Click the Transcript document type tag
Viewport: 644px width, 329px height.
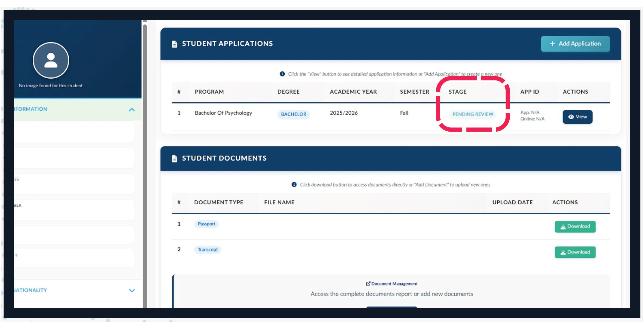(207, 250)
